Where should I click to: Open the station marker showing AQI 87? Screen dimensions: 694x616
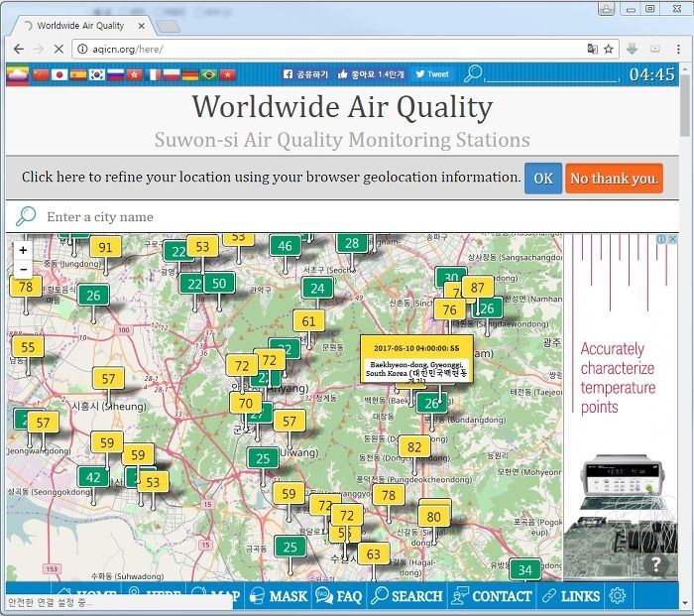click(x=477, y=288)
